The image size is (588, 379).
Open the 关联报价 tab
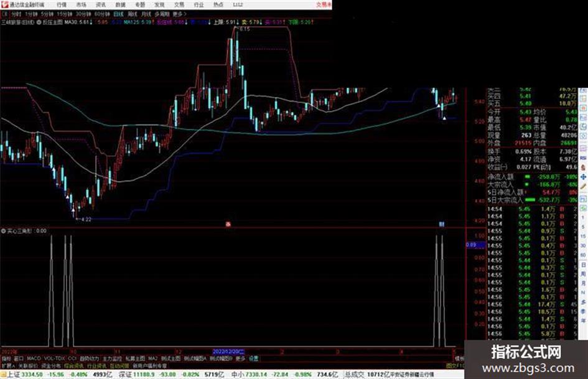[x=28, y=366]
